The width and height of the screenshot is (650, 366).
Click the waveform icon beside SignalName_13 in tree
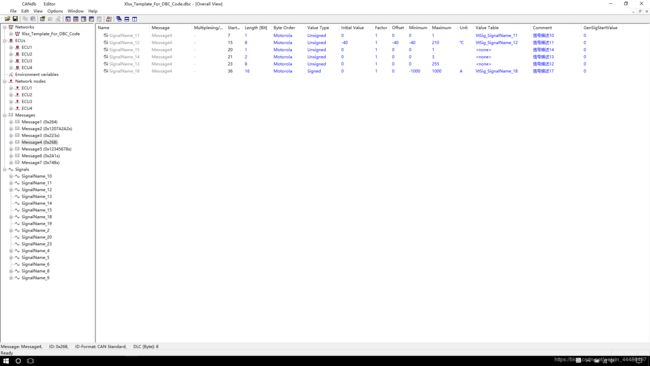click(x=17, y=196)
